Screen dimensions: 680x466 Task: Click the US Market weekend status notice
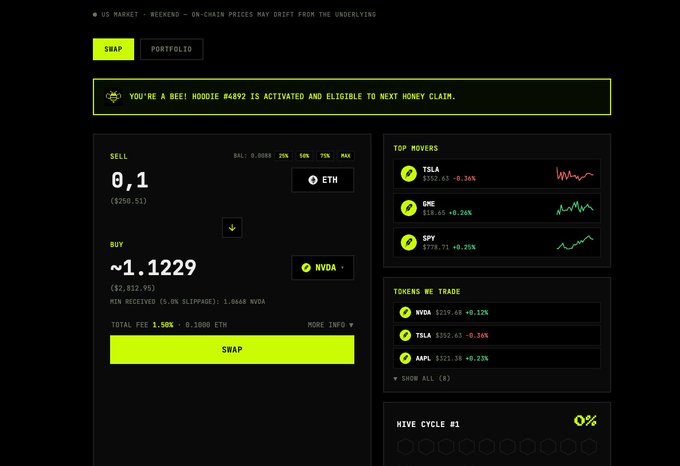[x=235, y=14]
